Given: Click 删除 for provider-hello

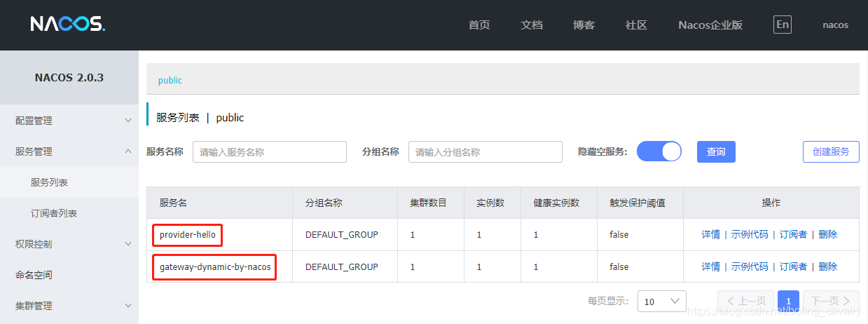Looking at the screenshot, I should coord(828,234).
